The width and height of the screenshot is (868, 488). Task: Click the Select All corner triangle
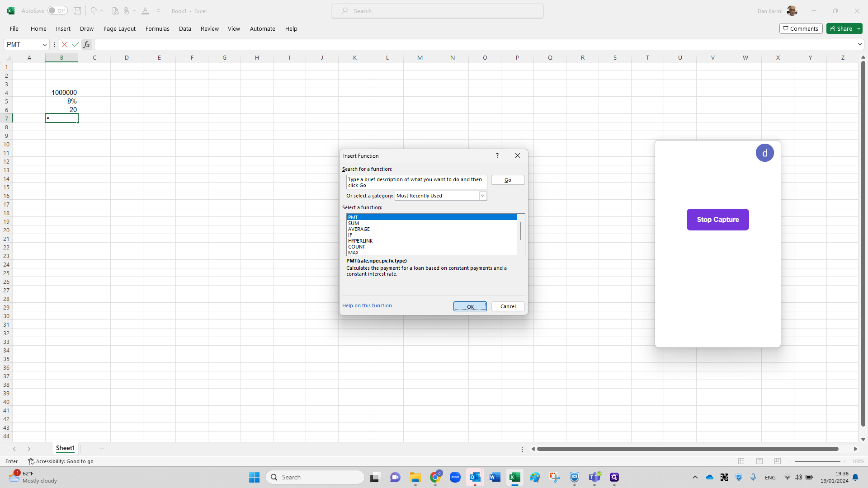(8, 57)
